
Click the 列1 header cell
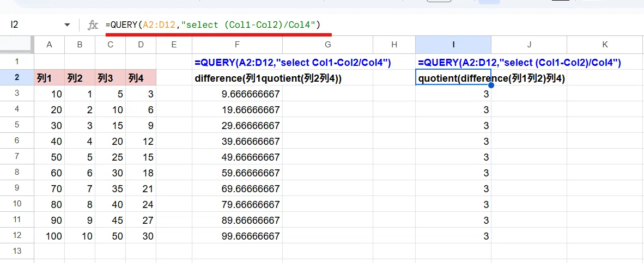tap(49, 78)
